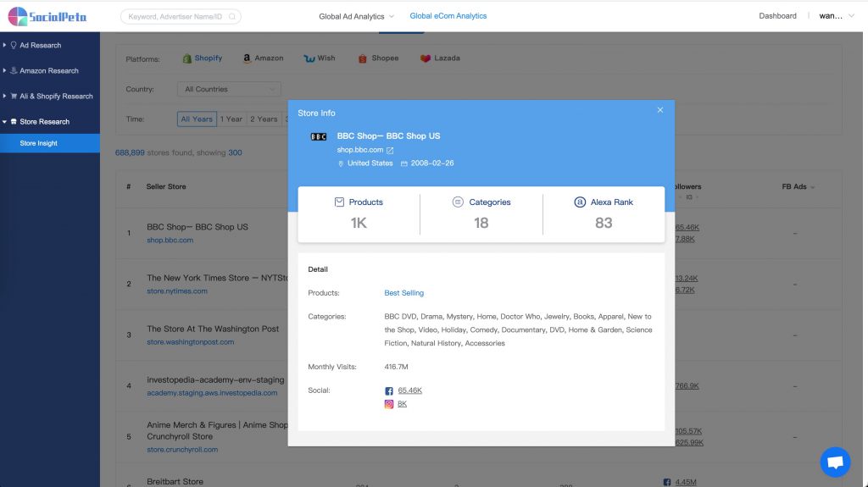Click the keyword search field
Image resolution: width=868 pixels, height=487 pixels.
click(181, 17)
